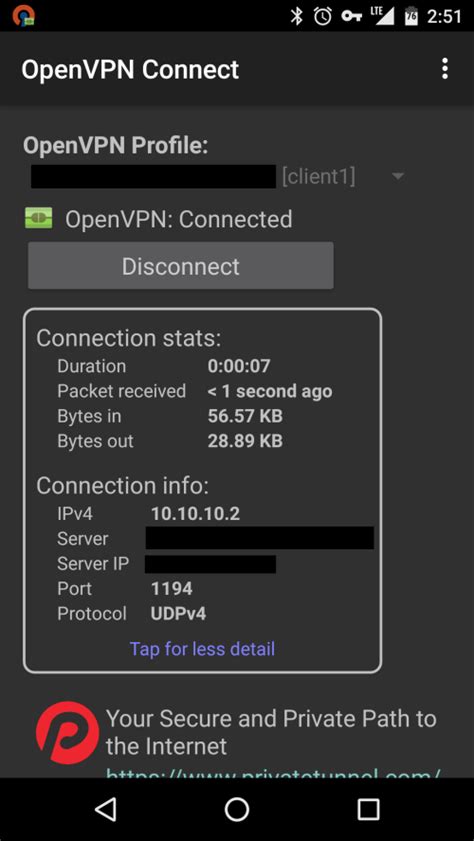Tap the Android back navigation button
The width and height of the screenshot is (474, 841).
(106, 809)
